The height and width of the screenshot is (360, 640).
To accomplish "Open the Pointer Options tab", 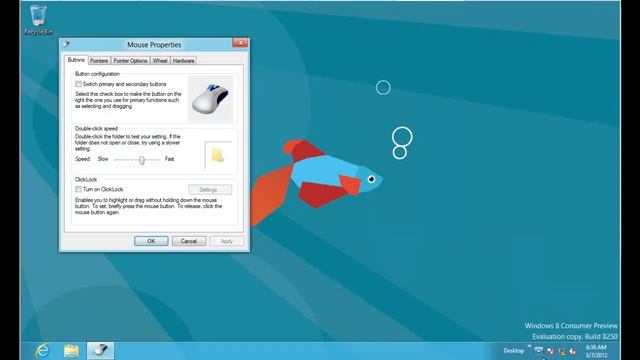I will coord(131,61).
